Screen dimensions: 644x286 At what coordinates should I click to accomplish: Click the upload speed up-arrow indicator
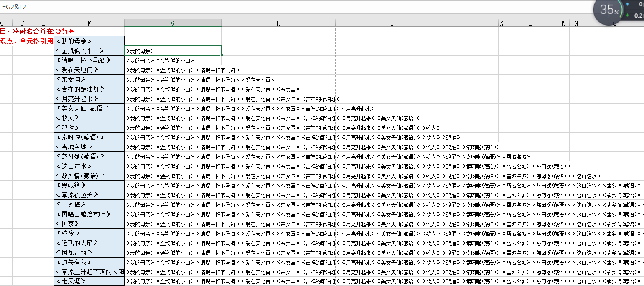tap(627, 4)
